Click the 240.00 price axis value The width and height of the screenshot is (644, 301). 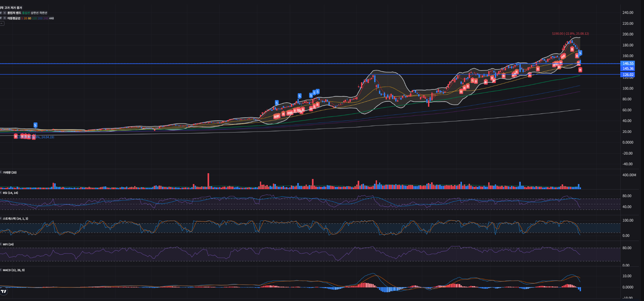click(628, 13)
